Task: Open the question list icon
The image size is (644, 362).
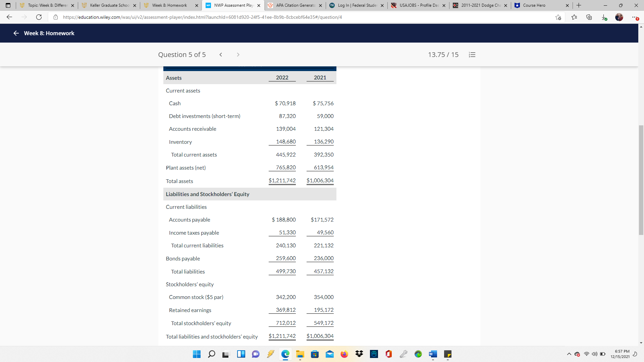Action: (x=472, y=55)
